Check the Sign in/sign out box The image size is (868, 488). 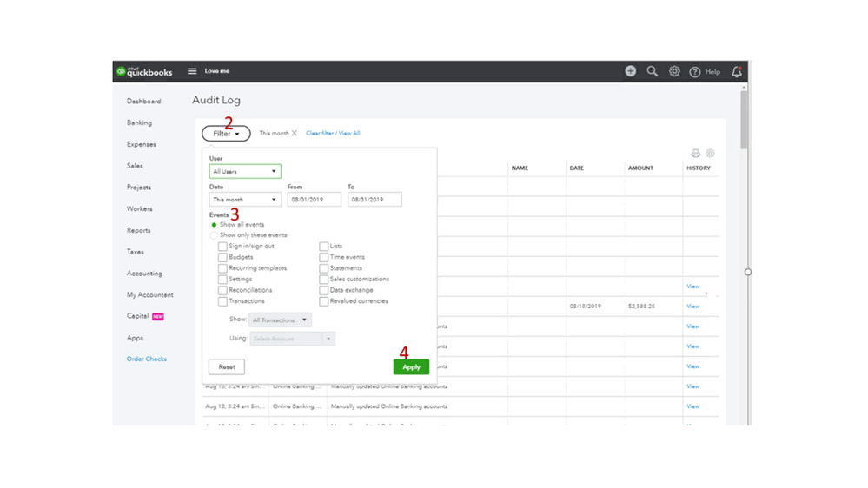222,247
